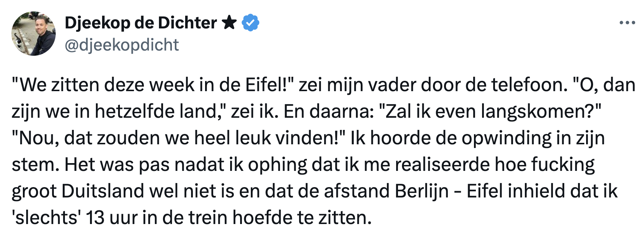Image resolution: width=644 pixels, height=234 pixels.
Task: Open the @djeekopdicht handle link
Action: pyautogui.click(x=122, y=45)
